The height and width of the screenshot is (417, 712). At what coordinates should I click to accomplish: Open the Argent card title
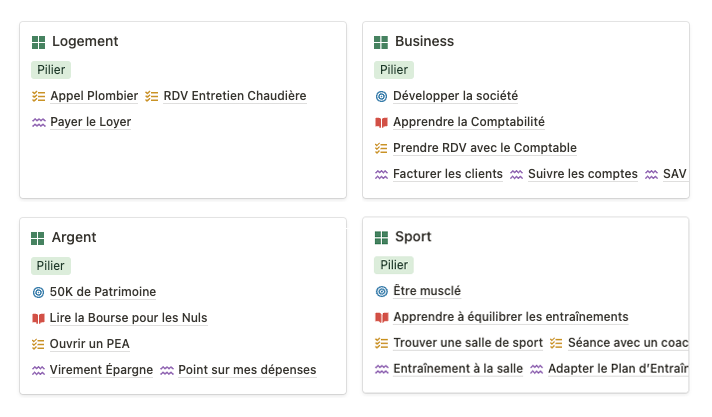tap(74, 238)
